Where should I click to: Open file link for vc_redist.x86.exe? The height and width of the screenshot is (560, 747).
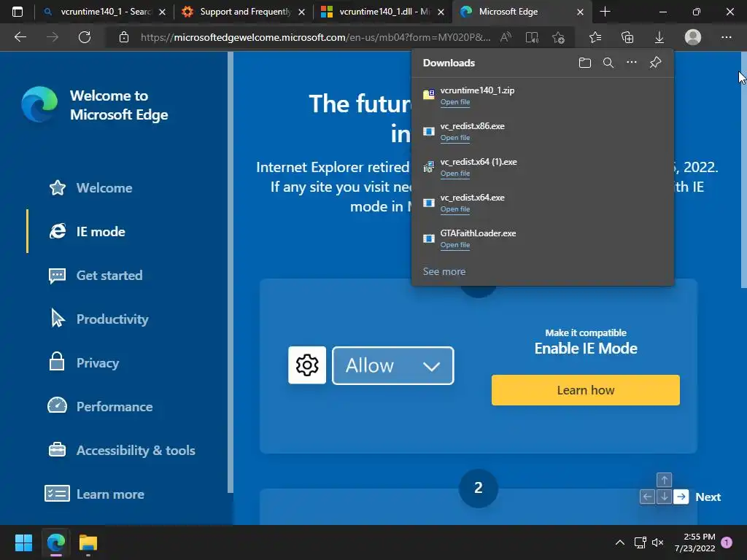coord(455,138)
